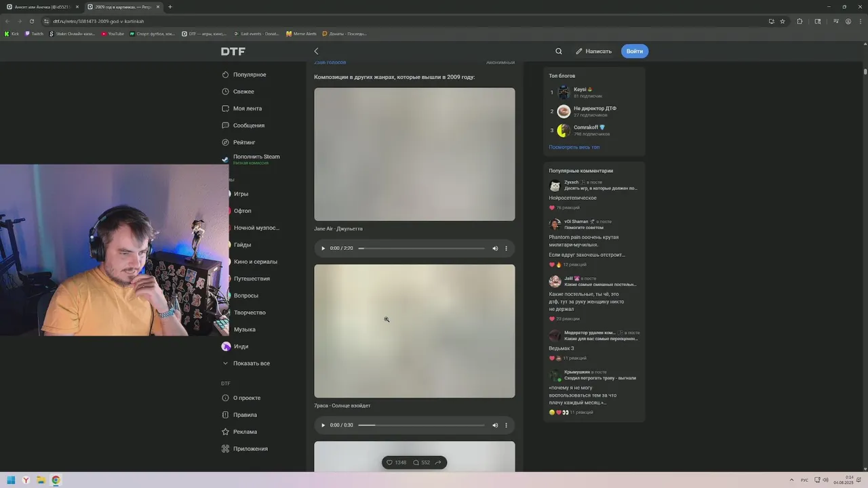Screen dimensions: 868x488
Task: Open the blurred image above Jane Air caption
Action: point(414,155)
